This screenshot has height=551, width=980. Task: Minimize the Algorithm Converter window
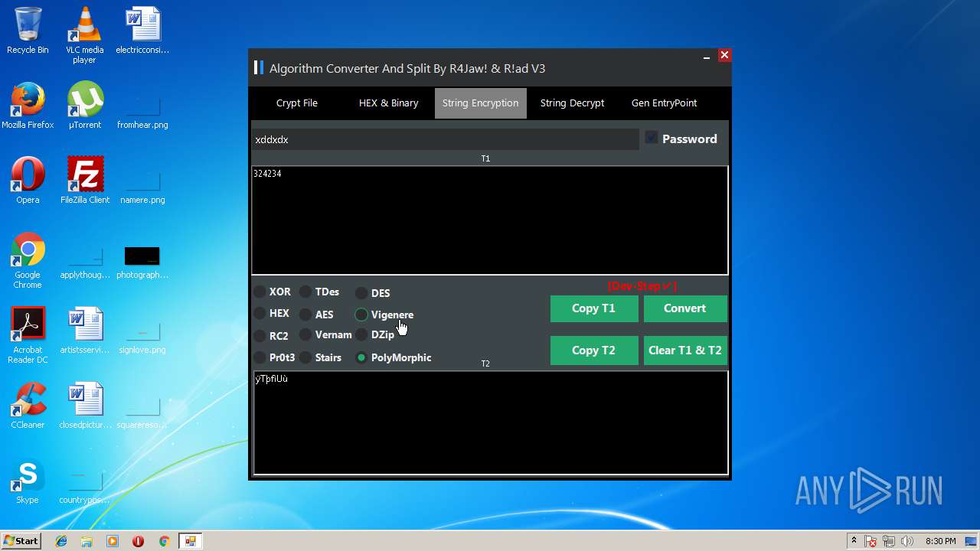pyautogui.click(x=706, y=56)
